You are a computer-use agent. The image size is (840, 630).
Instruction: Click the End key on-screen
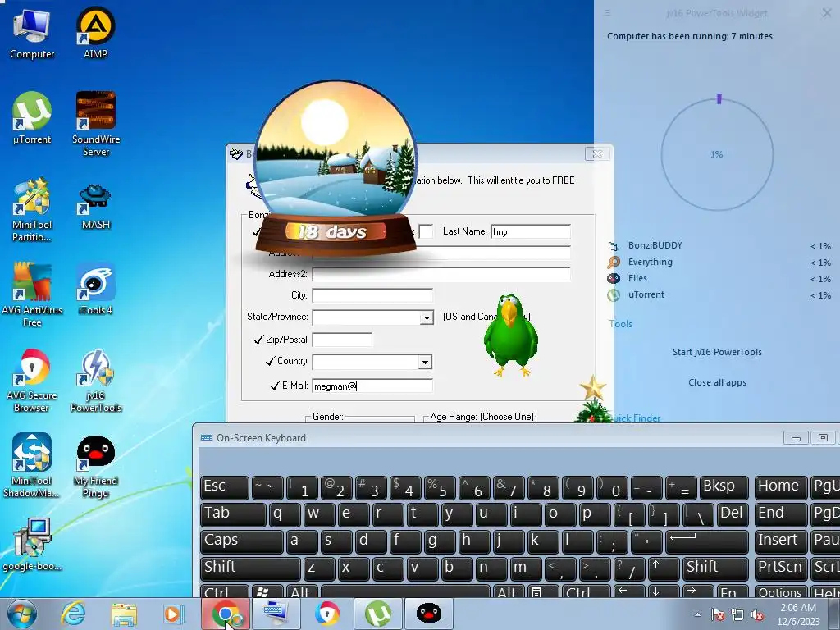(780, 514)
